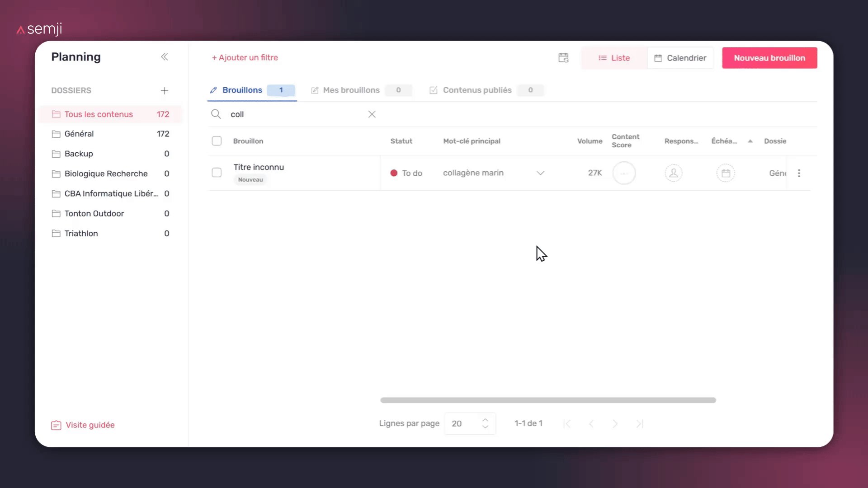Collapse the Planning sidebar with double chevron
Screen dimensions: 868x488
[165, 57]
